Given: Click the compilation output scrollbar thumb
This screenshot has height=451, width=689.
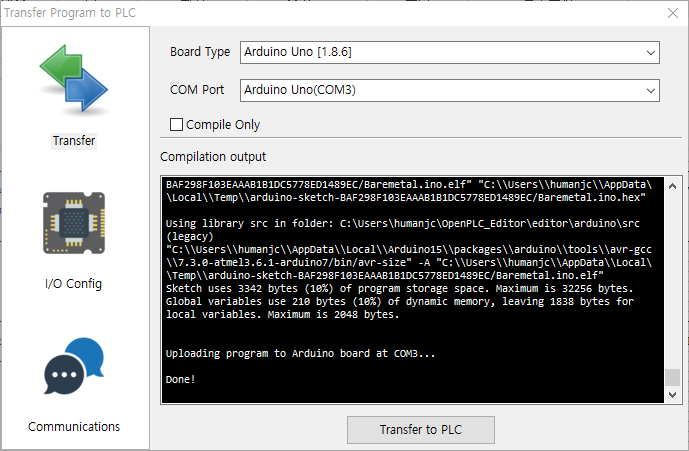Looking at the screenshot, I should (672, 377).
